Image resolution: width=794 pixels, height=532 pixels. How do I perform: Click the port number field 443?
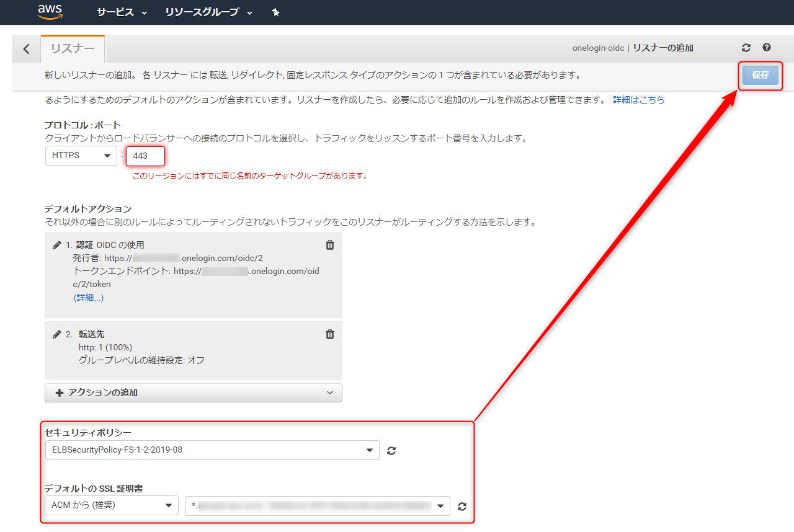145,156
